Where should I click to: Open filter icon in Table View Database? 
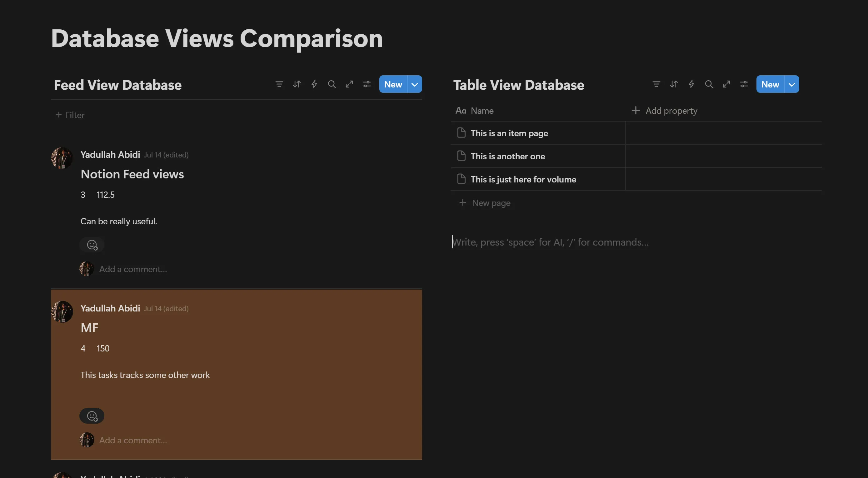(656, 84)
